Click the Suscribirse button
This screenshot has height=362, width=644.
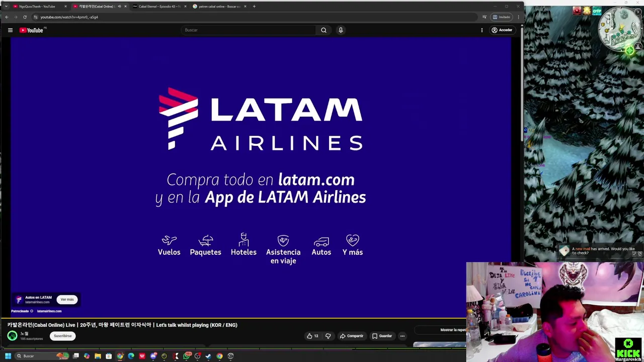click(x=63, y=336)
